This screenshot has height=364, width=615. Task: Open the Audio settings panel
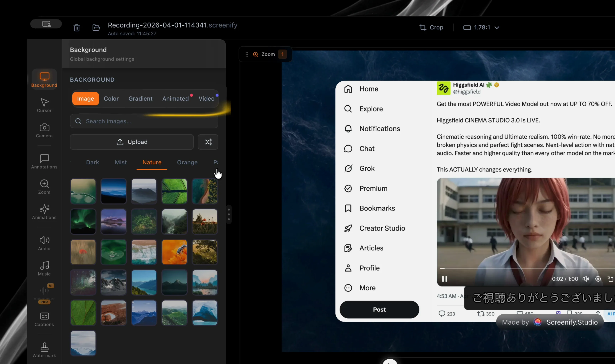[x=44, y=243]
